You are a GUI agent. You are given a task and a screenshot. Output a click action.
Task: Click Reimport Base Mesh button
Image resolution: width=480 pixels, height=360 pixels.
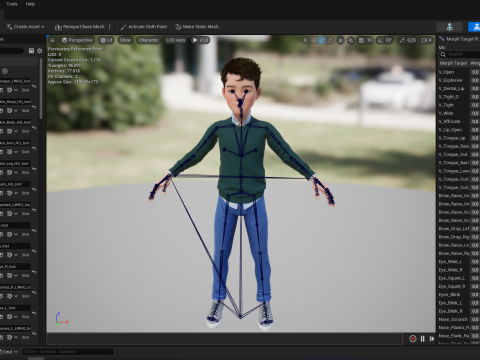pos(80,27)
